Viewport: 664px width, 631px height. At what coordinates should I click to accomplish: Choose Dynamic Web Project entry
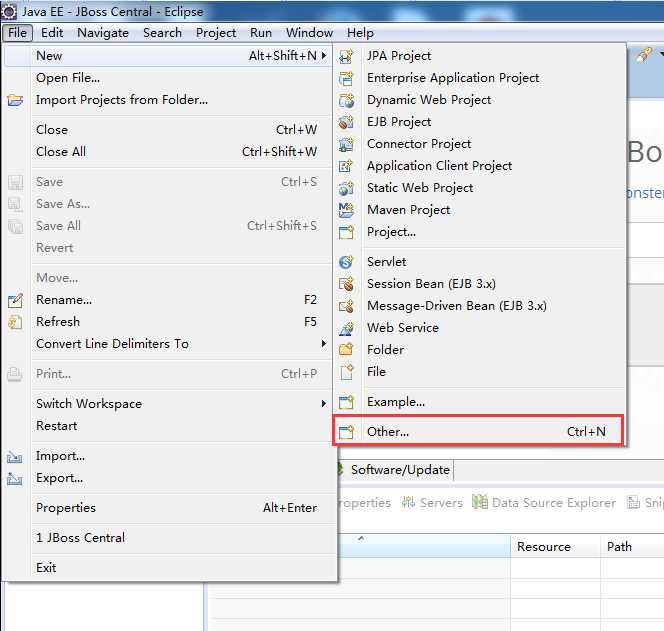(x=480, y=100)
